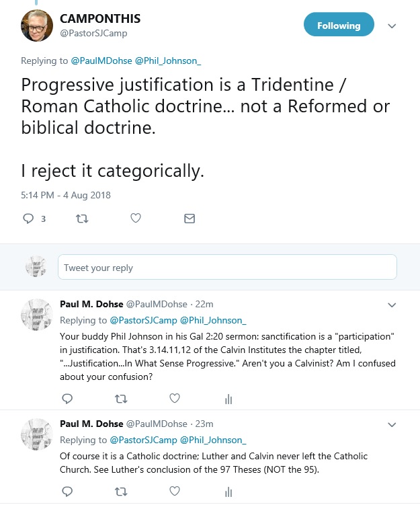Open the main tweet's more-options chevron
The width and height of the screenshot is (420, 505).
tap(393, 26)
